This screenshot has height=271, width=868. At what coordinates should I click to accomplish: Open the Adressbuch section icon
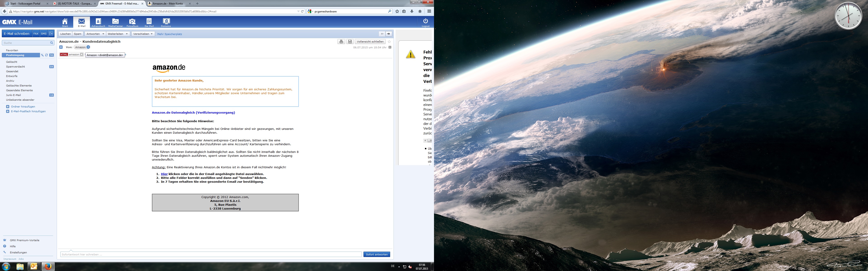click(98, 21)
